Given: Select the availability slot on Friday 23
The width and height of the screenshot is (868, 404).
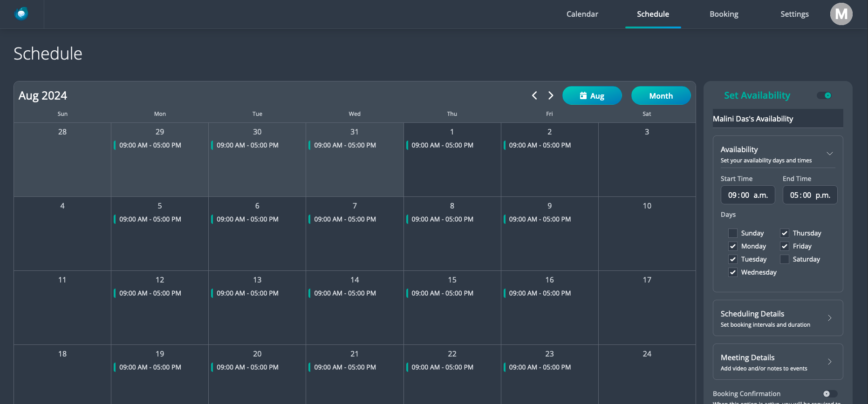Looking at the screenshot, I should coord(549,367).
